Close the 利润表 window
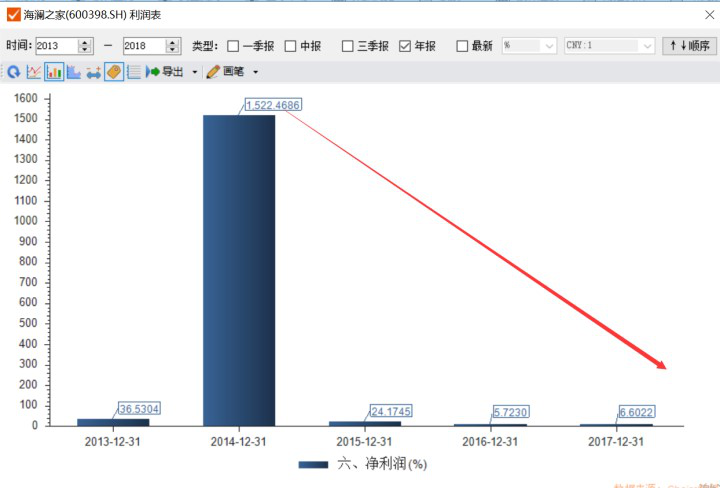This screenshot has height=488, width=720. click(709, 15)
